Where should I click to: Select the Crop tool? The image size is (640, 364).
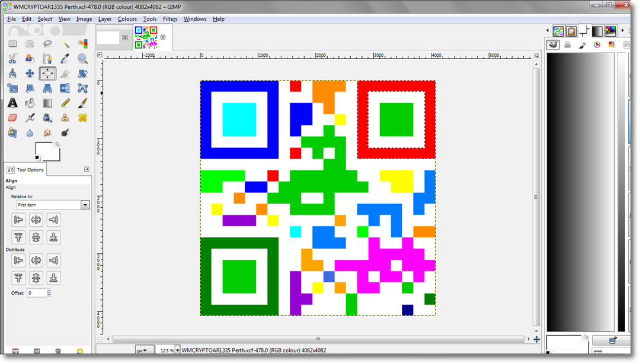pyautogui.click(x=65, y=73)
